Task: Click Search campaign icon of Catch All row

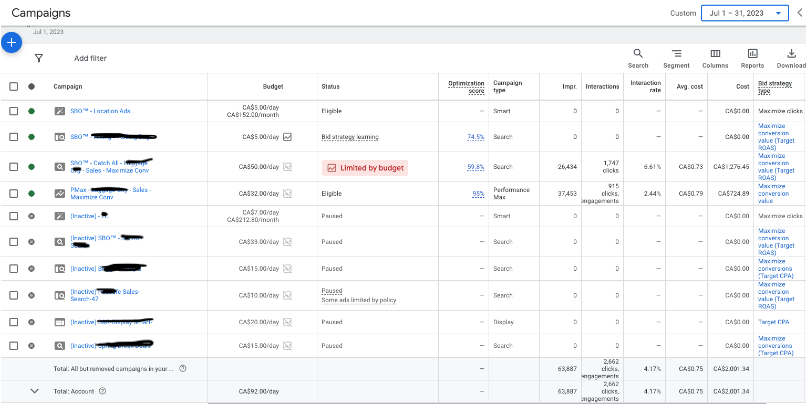Action: 60,166
